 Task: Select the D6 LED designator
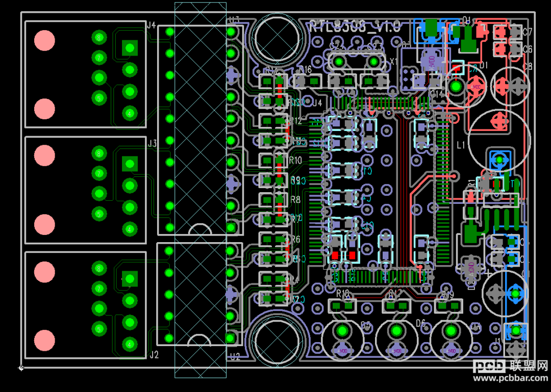(x=420, y=323)
